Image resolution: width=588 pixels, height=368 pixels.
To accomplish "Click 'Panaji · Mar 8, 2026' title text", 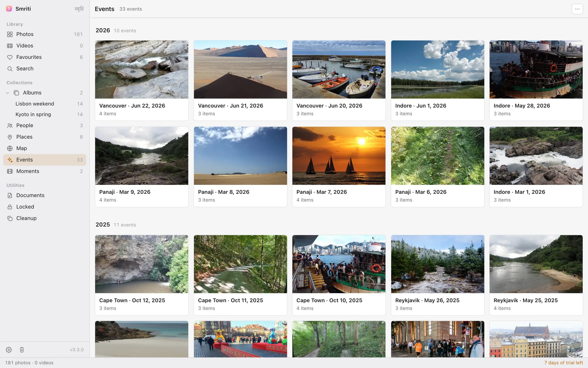I will [x=224, y=192].
